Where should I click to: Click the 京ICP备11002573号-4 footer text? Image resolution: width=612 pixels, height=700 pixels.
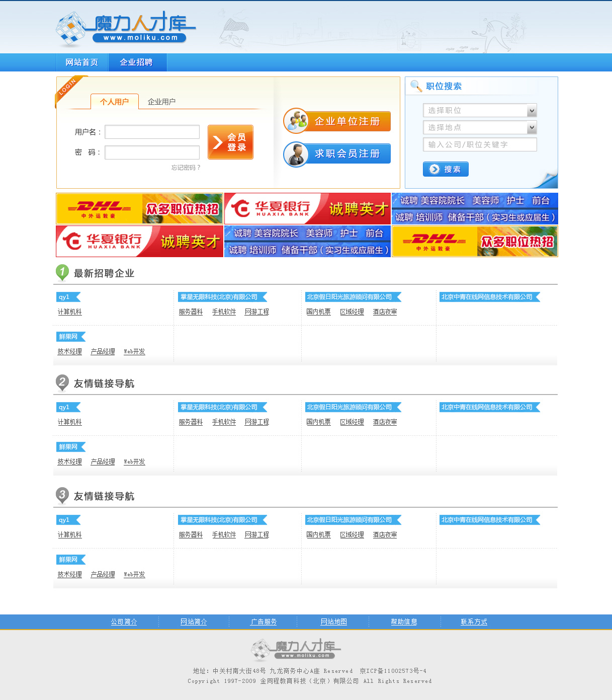point(393,671)
